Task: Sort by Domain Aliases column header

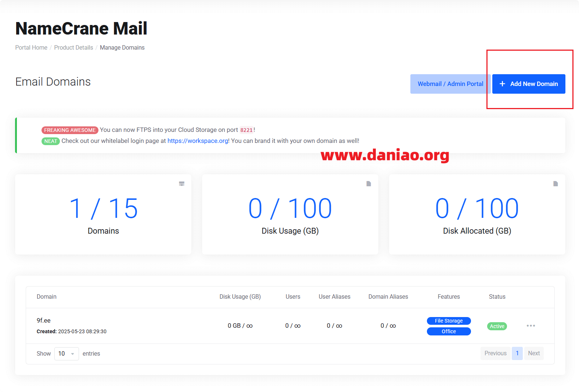Action: pos(388,296)
